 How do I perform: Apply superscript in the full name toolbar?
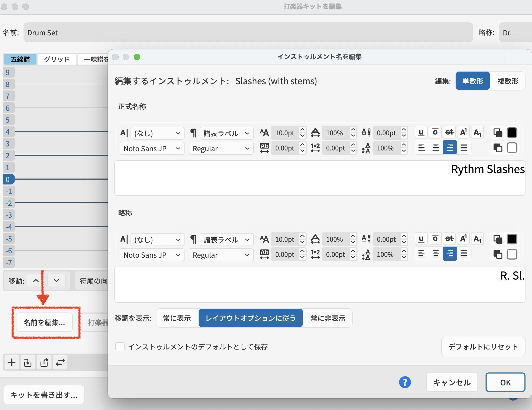463,133
